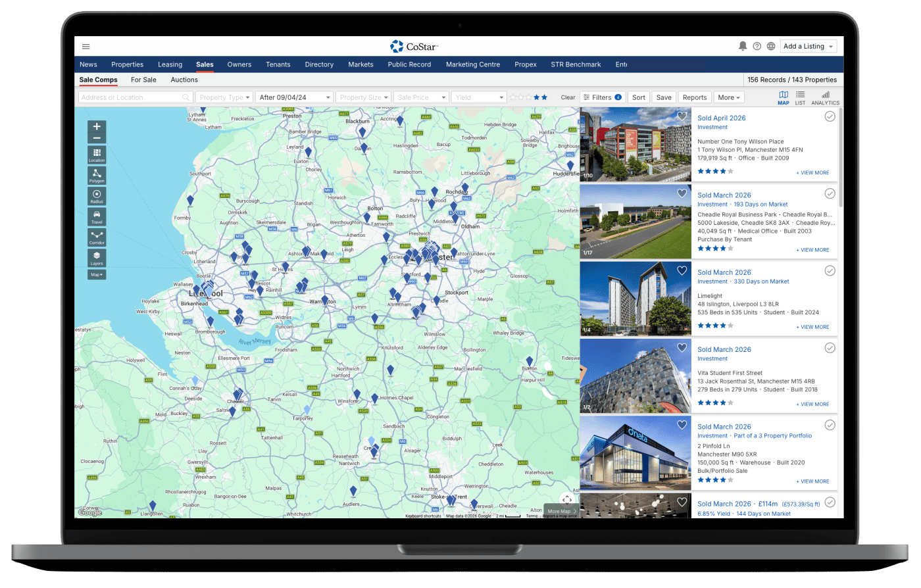Open the map Layers panel
The width and height of the screenshot is (921, 588).
[x=97, y=258]
